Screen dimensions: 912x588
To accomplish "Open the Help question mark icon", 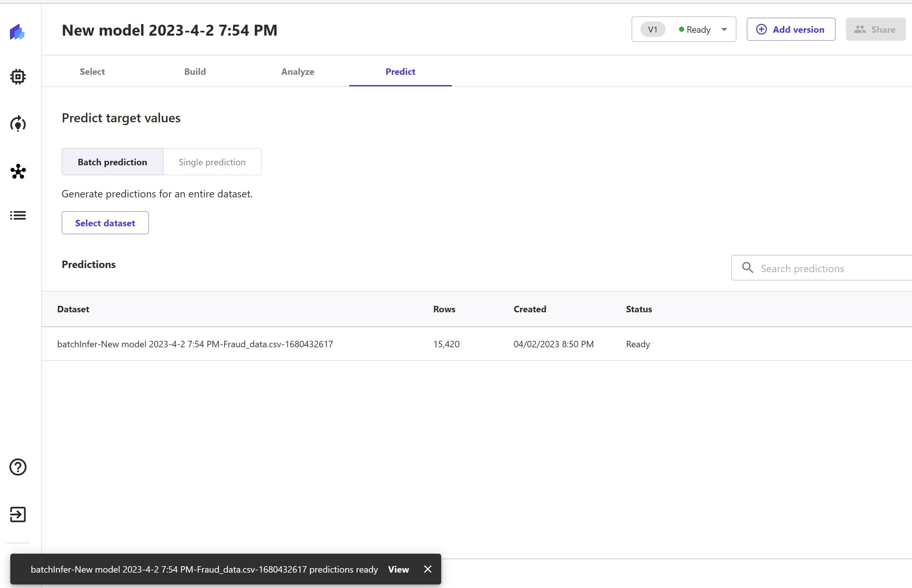I will click(18, 467).
